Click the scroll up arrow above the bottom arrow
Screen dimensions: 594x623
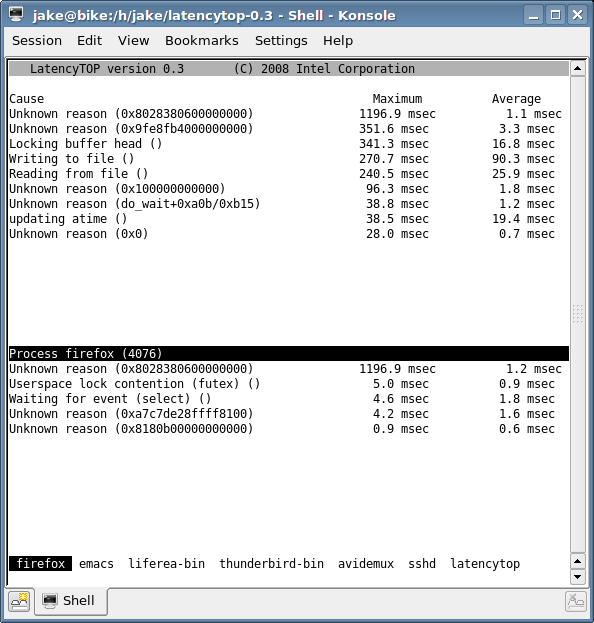click(x=578, y=561)
